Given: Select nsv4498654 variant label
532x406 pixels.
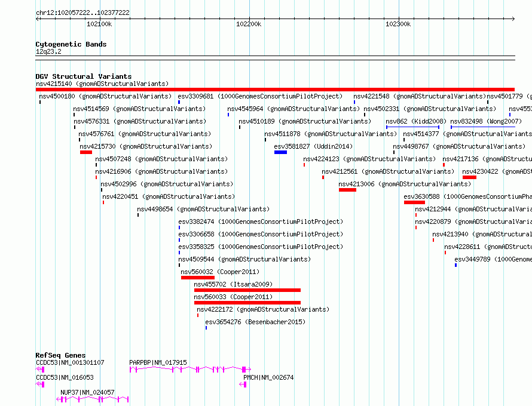Looking at the screenshot, I should (x=203, y=209).
